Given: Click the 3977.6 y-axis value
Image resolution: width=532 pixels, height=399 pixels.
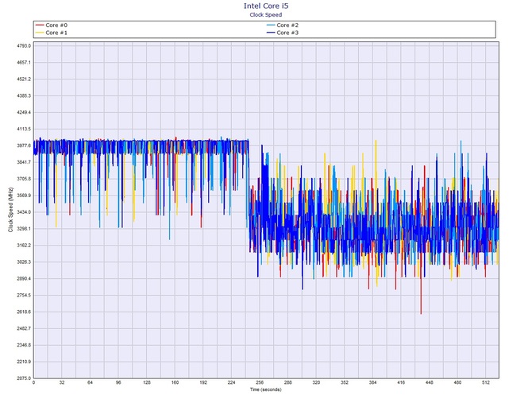Looking at the screenshot, I should point(24,145).
